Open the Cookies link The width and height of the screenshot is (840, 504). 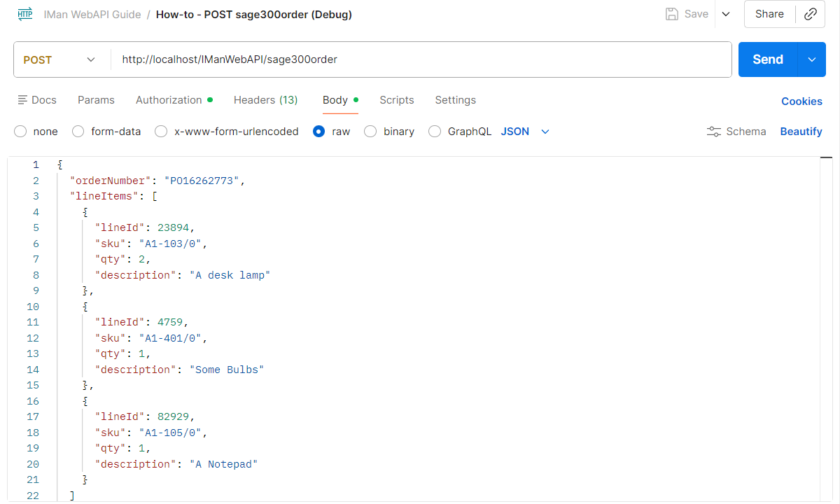[801, 101]
